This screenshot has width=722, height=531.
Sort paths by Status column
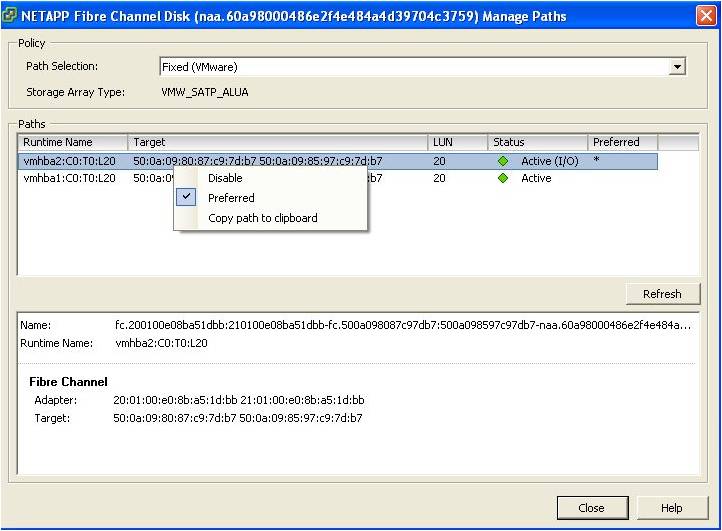click(537, 142)
